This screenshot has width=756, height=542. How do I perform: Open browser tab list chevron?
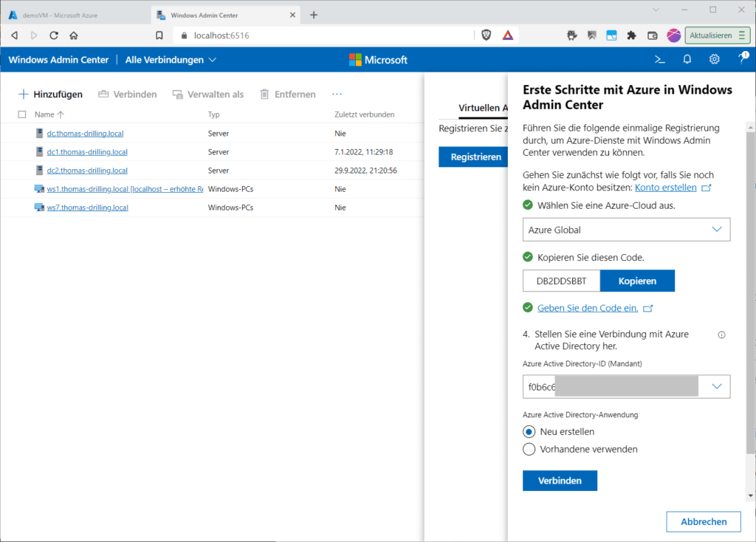656,10
